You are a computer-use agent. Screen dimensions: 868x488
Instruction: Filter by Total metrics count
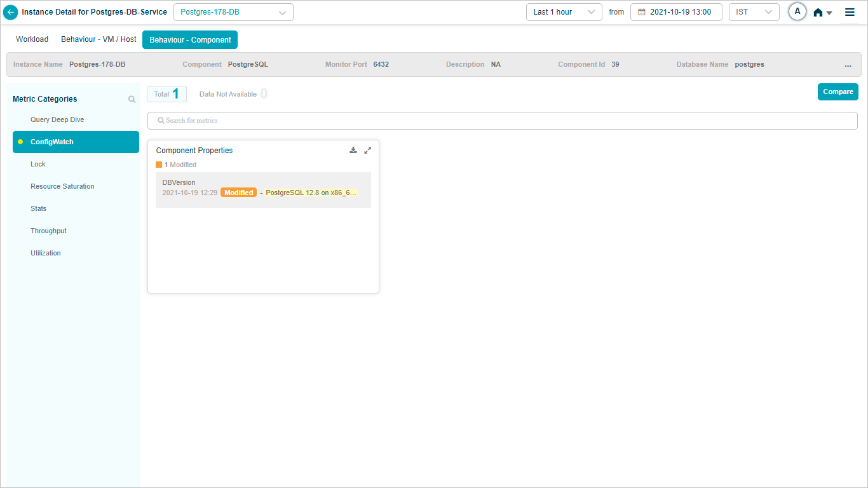pos(166,94)
